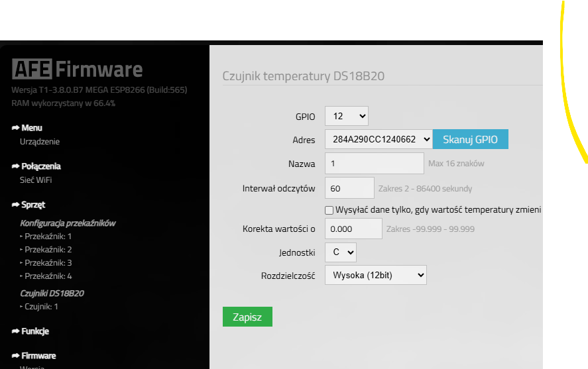
Task: Select Przekaźnik: 3 configuration
Action: [x=48, y=263]
